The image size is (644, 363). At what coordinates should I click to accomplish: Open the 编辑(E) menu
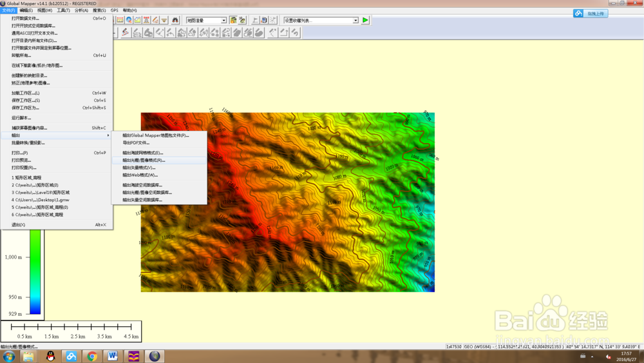pos(26,10)
